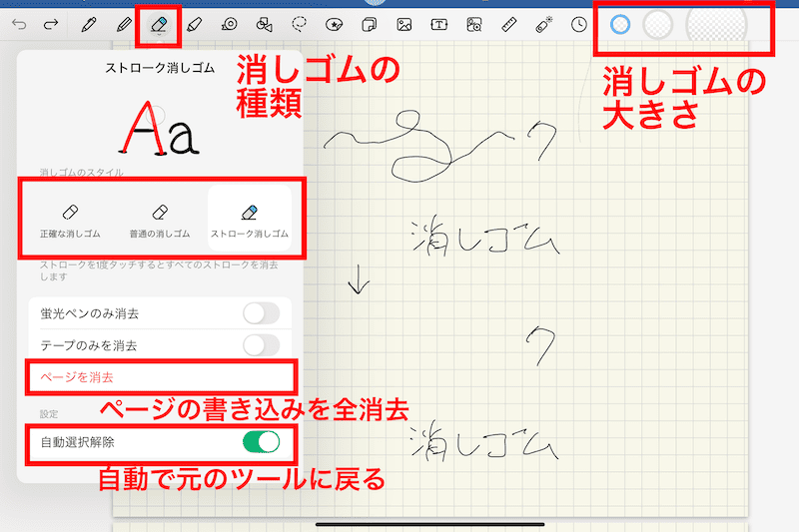Screen dimensions: 799x532
Task: Select the Highlighter tool
Action: (x=194, y=23)
